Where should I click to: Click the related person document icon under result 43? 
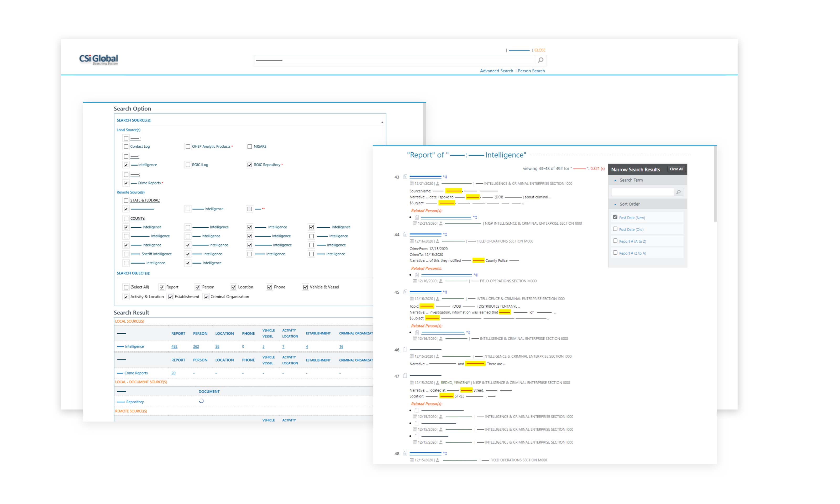click(417, 217)
